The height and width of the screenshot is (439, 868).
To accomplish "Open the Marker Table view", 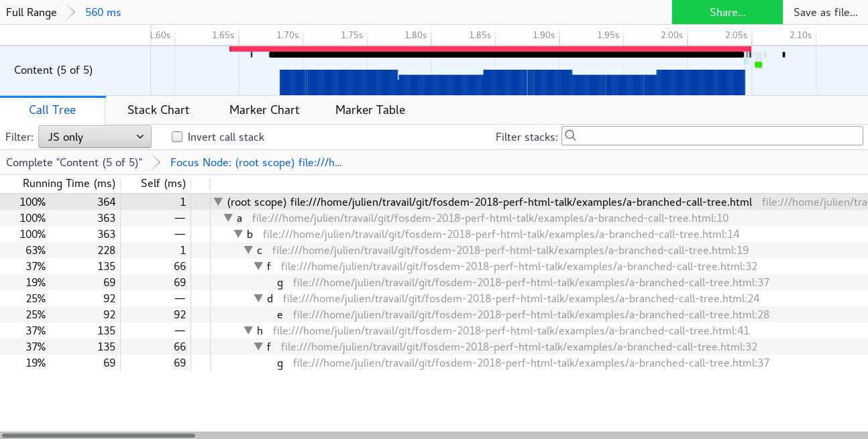I will click(370, 110).
